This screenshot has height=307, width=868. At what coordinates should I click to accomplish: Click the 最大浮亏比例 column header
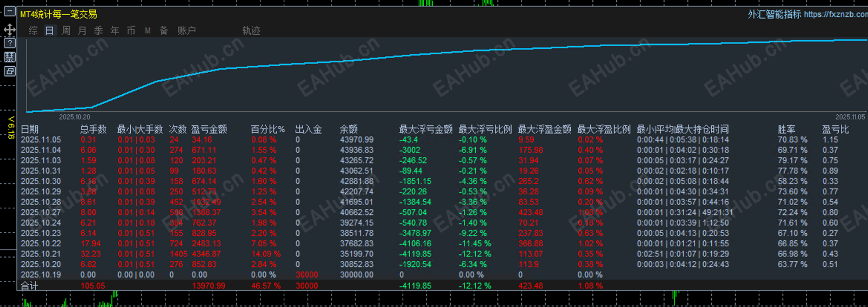pyautogui.click(x=485, y=129)
